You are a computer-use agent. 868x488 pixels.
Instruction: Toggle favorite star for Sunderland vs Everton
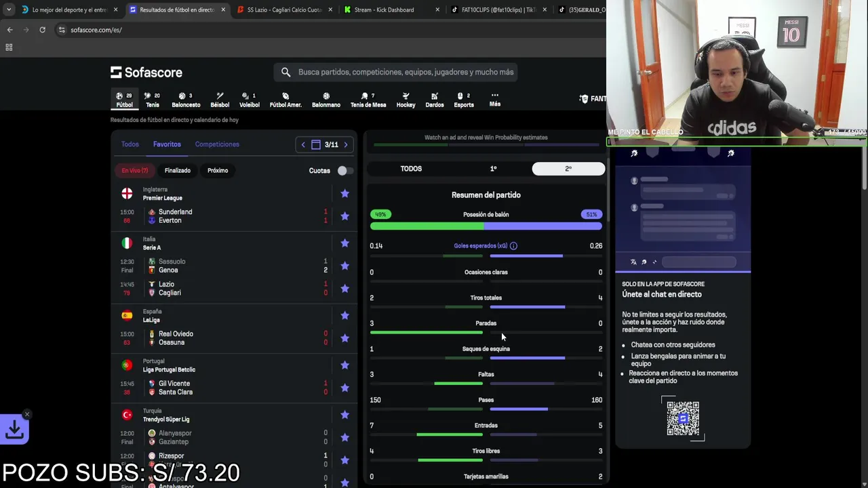(344, 216)
